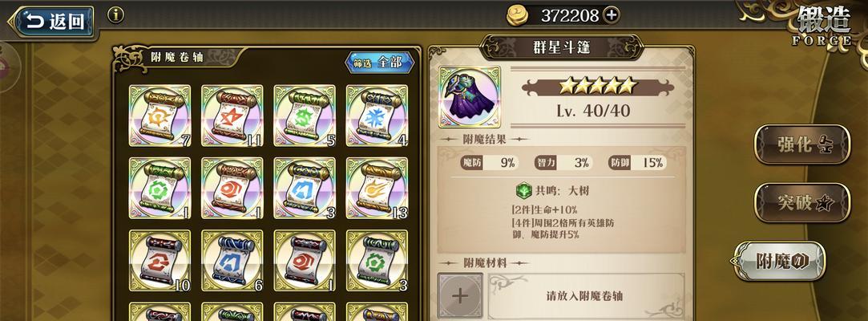Pick the green tree scroll with count 5
Image resolution: width=868 pixels, height=321 pixels.
tap(305, 116)
